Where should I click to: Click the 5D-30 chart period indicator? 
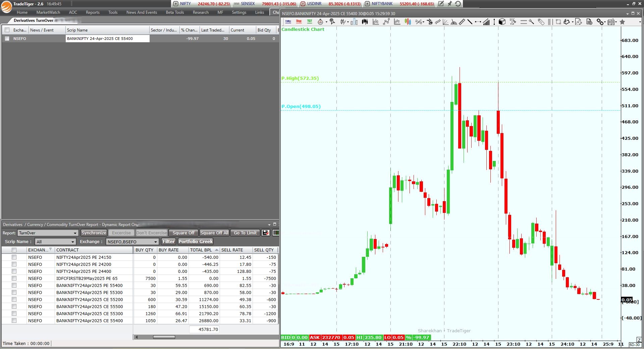[634, 345]
